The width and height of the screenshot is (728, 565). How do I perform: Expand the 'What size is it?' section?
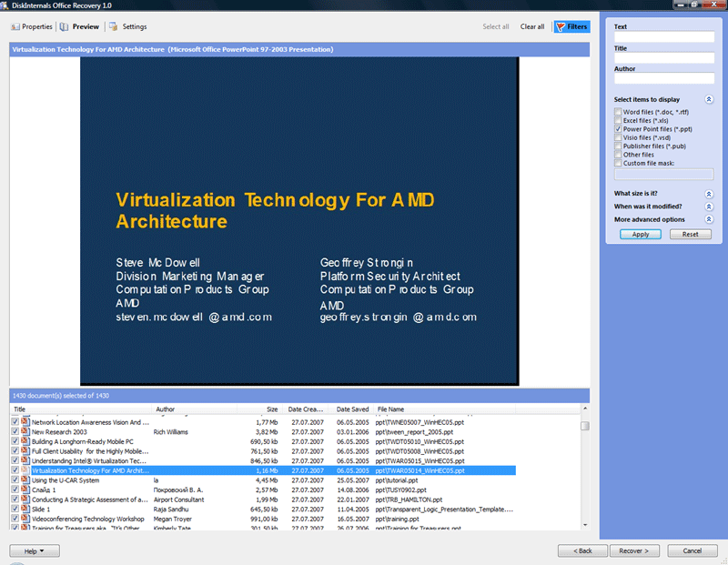[x=708, y=194]
